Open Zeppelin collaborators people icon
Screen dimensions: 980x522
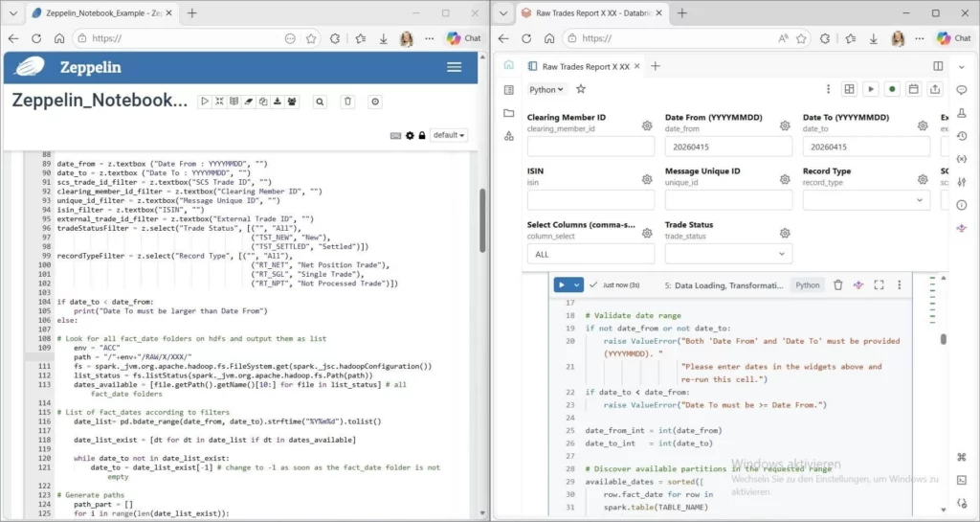coord(292,102)
